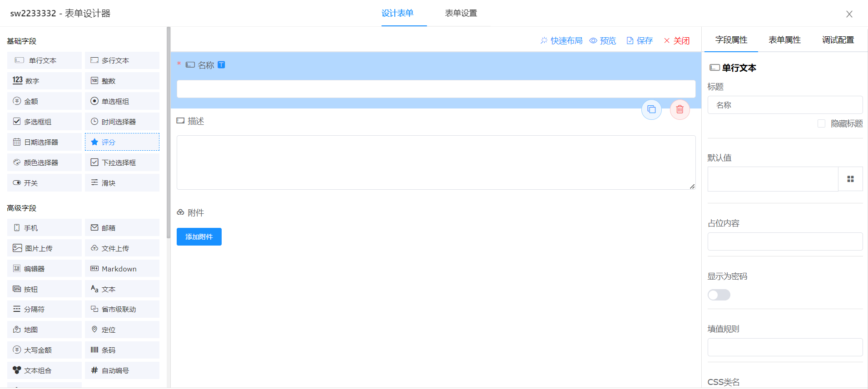Pick the 评分 star component
The image size is (868, 389).
tap(122, 142)
